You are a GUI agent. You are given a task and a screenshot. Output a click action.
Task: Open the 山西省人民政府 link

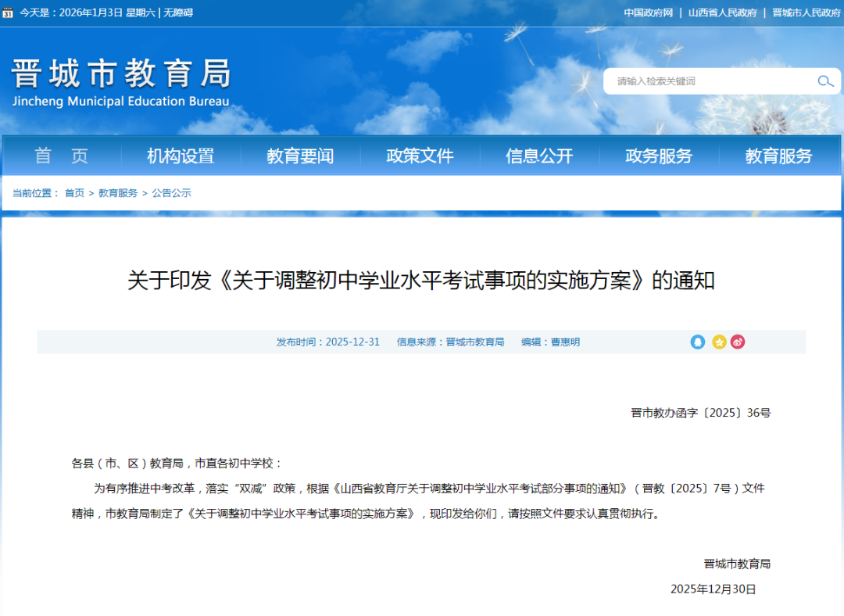pyautogui.click(x=722, y=13)
